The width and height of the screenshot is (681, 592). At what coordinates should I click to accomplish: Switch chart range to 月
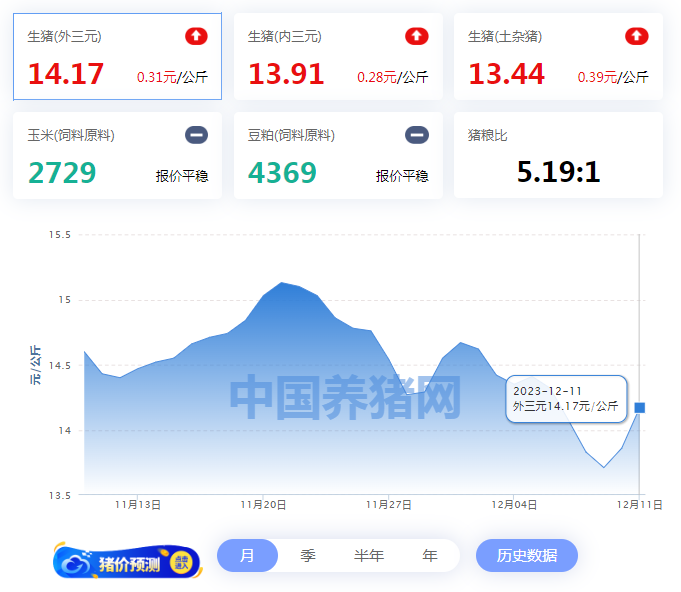(247, 556)
